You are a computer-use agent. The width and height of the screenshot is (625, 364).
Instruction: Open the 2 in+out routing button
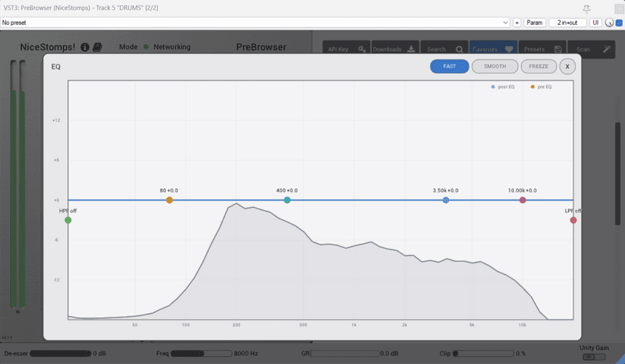pyautogui.click(x=567, y=23)
